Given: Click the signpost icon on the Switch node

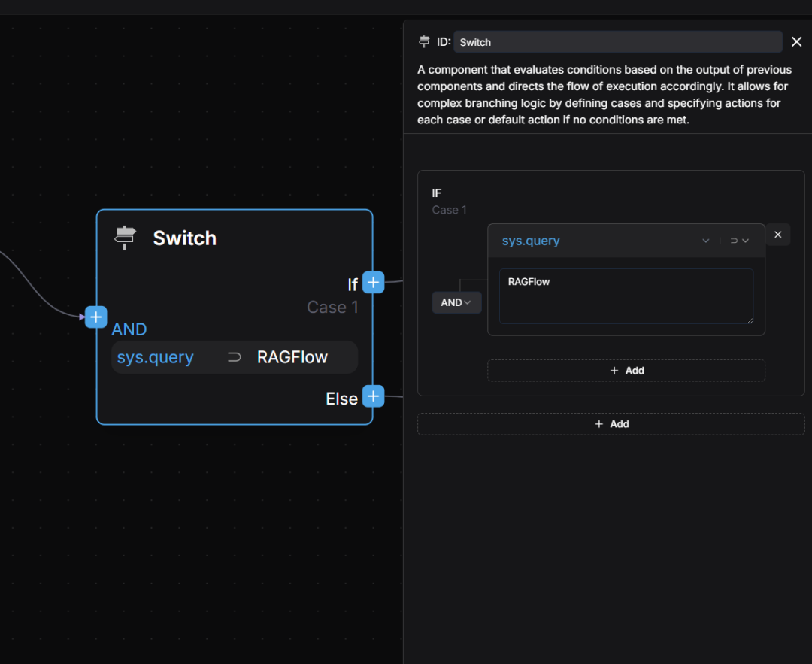Looking at the screenshot, I should 125,238.
